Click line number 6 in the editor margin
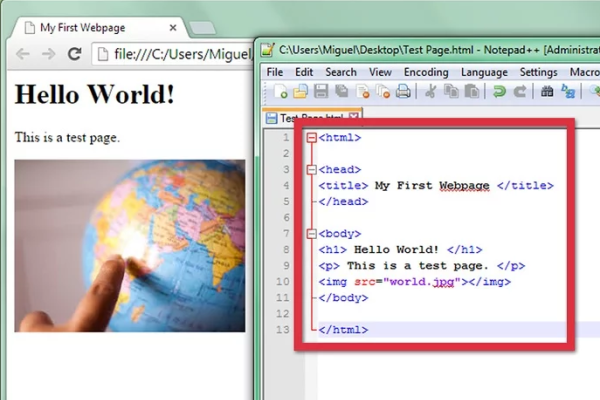The image size is (600, 400). click(286, 218)
